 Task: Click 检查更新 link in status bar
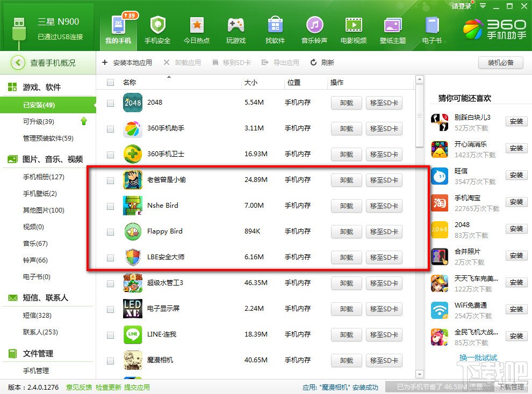[x=108, y=387]
